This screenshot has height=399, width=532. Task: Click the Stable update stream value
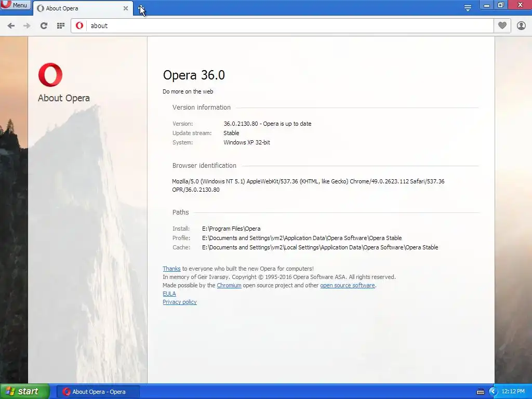[231, 133]
